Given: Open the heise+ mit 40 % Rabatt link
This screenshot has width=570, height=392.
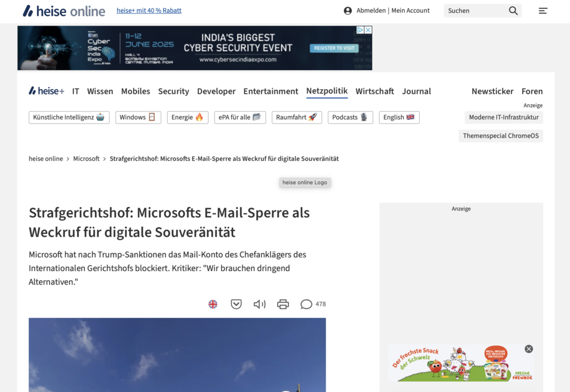Looking at the screenshot, I should point(149,11).
